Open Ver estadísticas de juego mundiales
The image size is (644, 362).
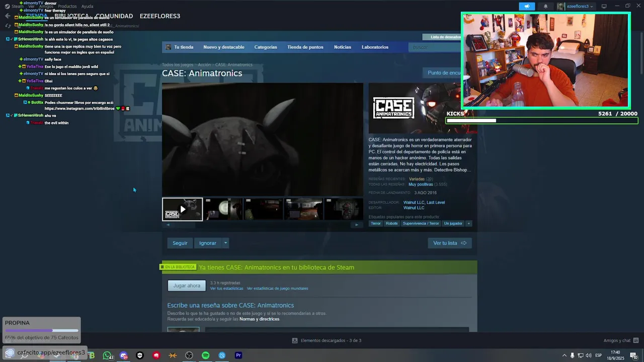[x=277, y=289]
